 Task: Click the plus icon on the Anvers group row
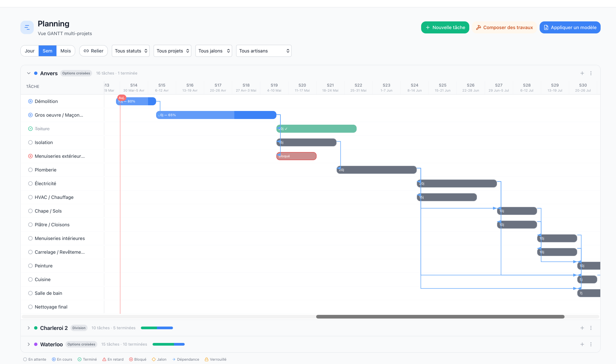tap(582, 73)
